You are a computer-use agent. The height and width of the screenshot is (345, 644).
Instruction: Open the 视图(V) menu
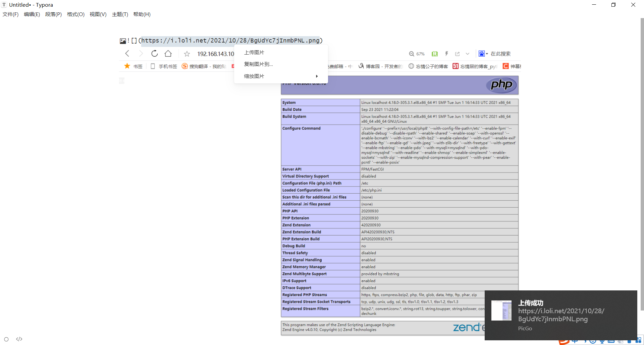[98, 14]
